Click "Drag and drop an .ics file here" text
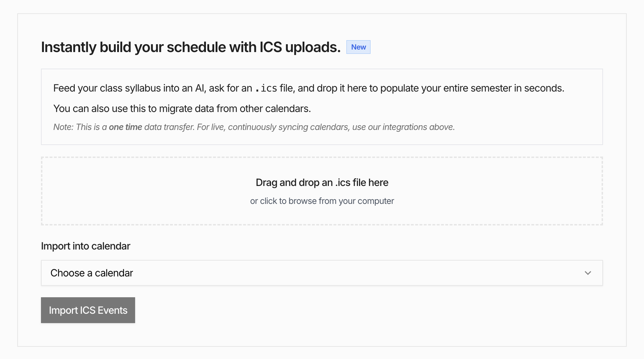 pyautogui.click(x=322, y=182)
